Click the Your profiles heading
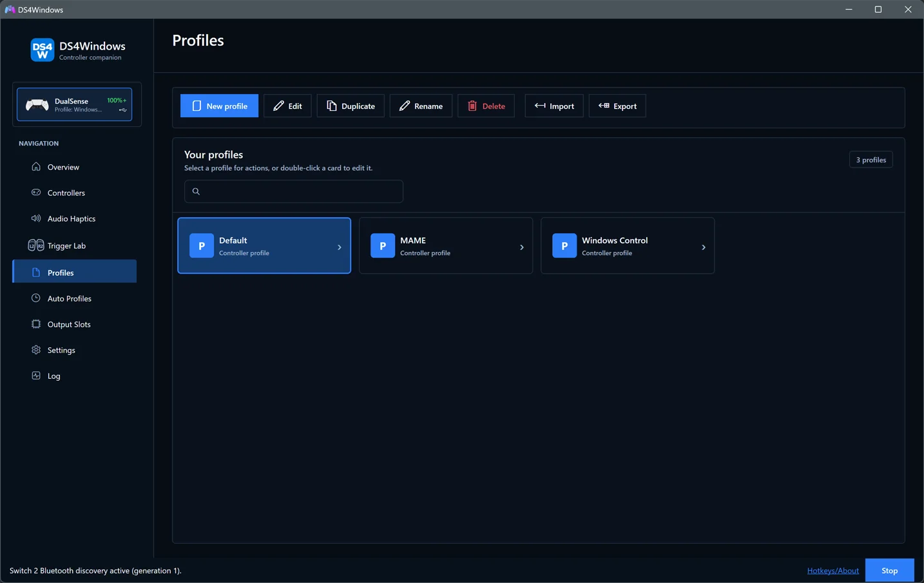 (x=213, y=155)
